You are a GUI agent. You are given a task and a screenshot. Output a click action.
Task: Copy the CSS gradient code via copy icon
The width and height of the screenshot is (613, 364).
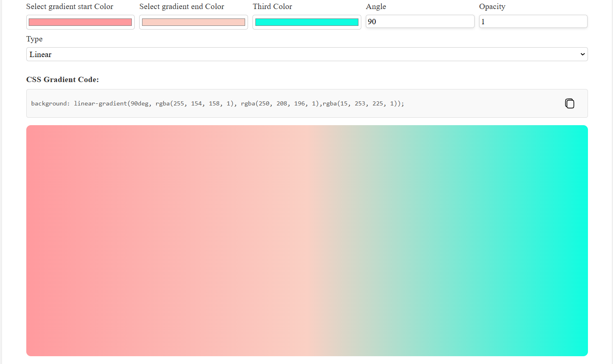click(569, 103)
